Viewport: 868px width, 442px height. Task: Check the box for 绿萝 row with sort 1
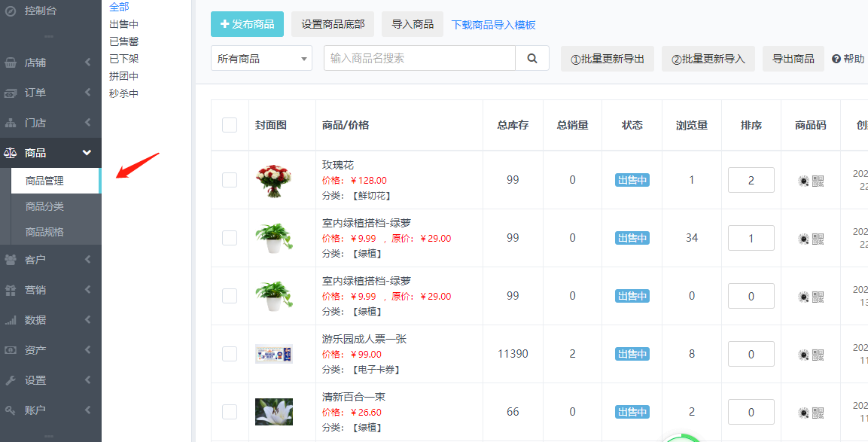point(230,238)
